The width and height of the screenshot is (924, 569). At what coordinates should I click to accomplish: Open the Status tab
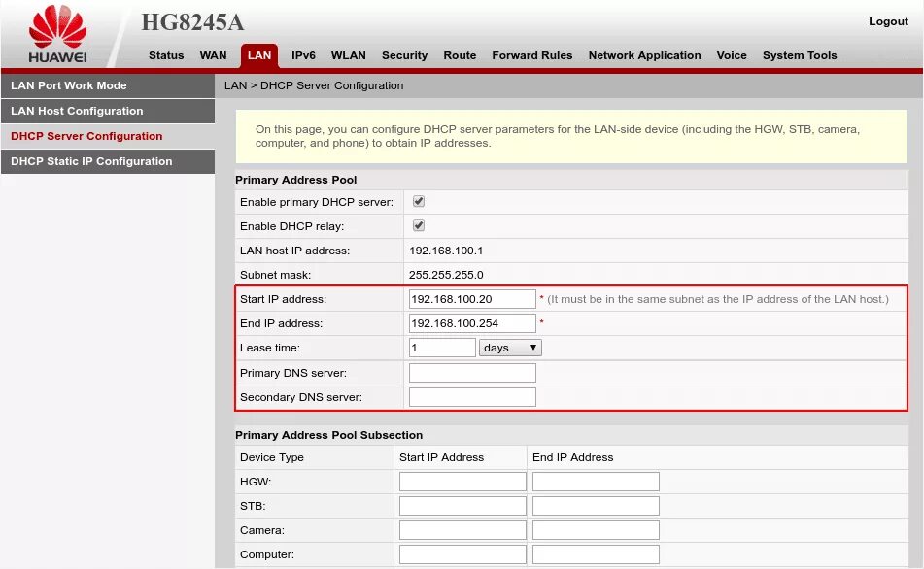coord(166,55)
